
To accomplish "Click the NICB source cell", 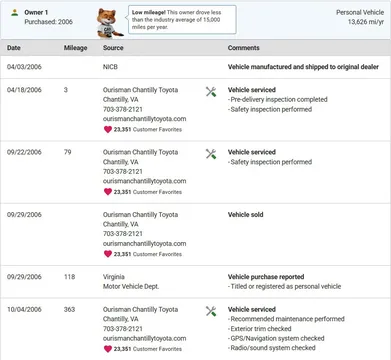I will (110, 67).
